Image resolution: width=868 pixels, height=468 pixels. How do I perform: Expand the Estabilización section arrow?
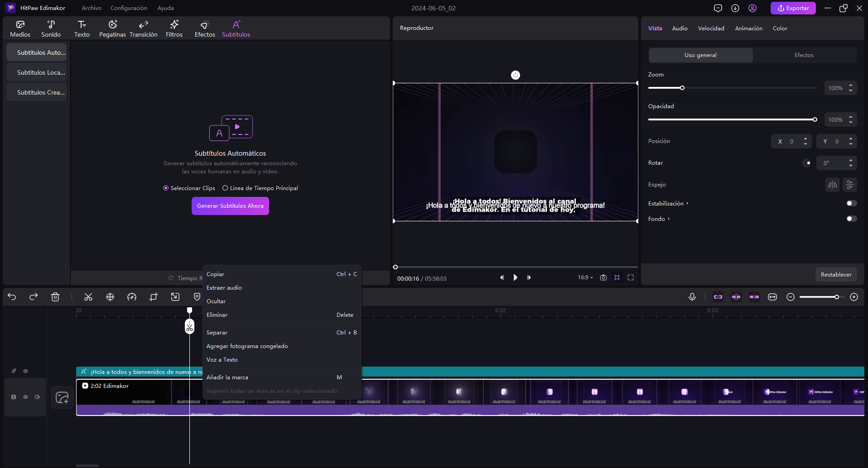pos(687,203)
